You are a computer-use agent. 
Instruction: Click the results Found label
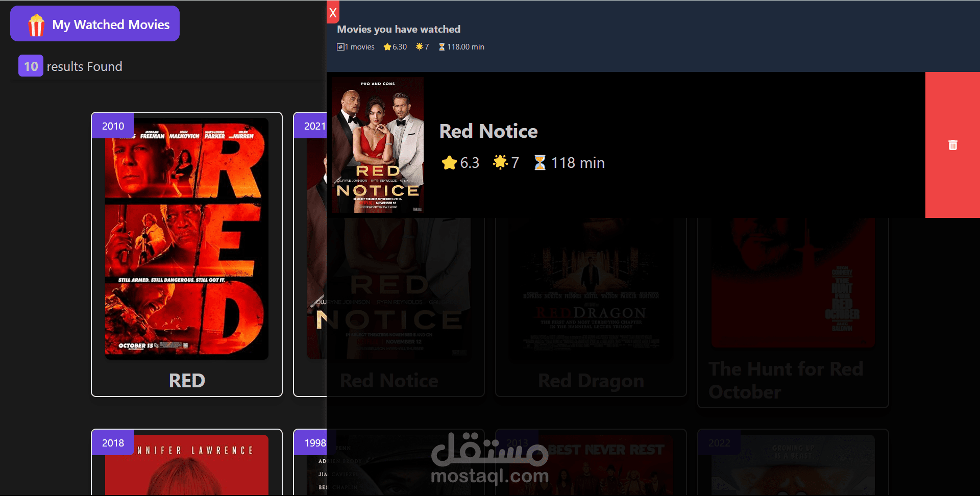click(x=84, y=66)
